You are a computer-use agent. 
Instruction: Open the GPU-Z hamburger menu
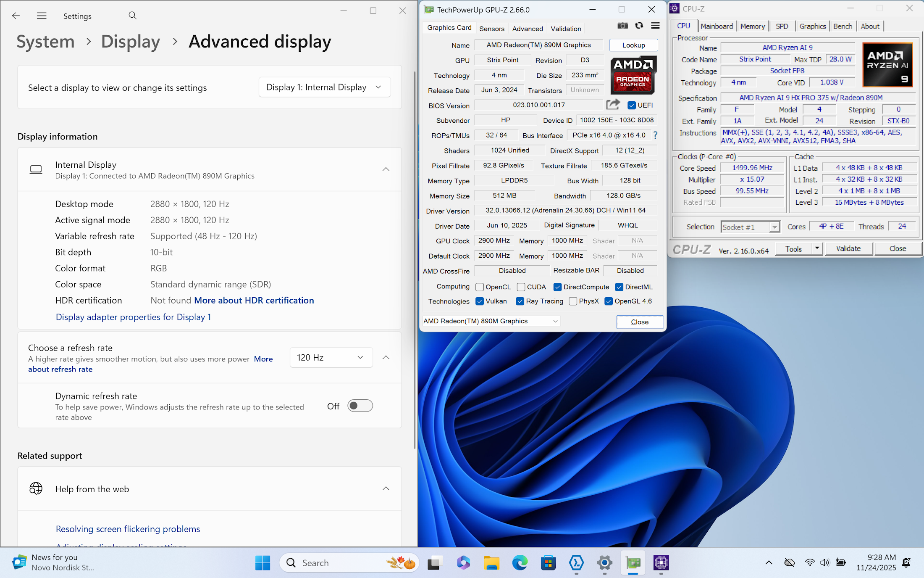point(655,26)
